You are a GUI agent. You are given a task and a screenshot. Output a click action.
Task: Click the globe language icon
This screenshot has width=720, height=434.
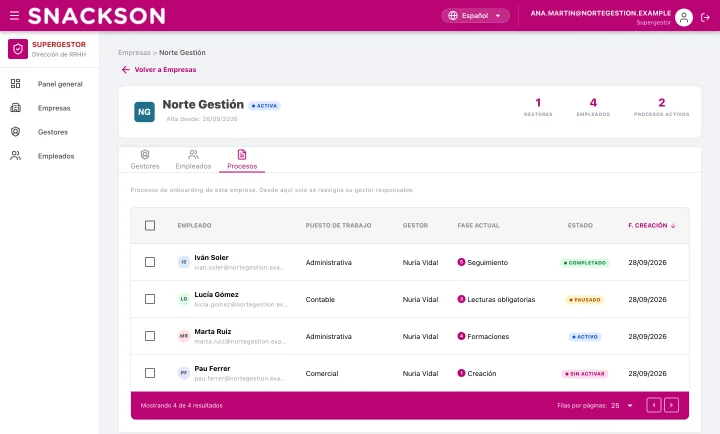click(453, 16)
